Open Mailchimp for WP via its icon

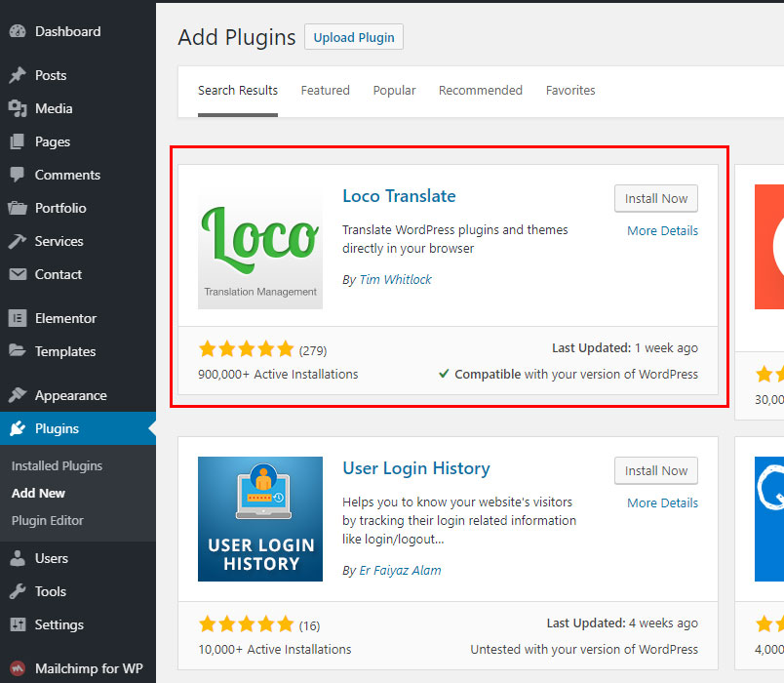(x=17, y=668)
